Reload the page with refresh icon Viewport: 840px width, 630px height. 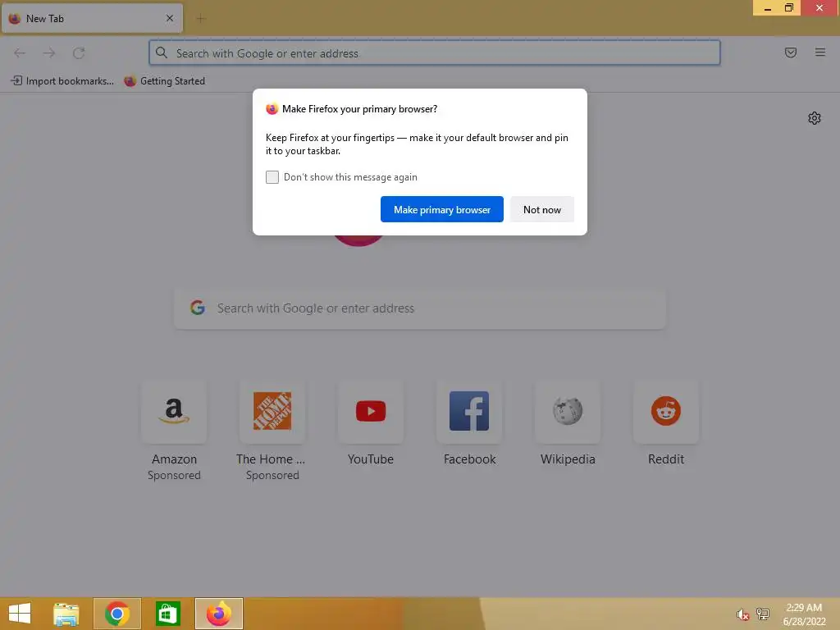coord(79,52)
